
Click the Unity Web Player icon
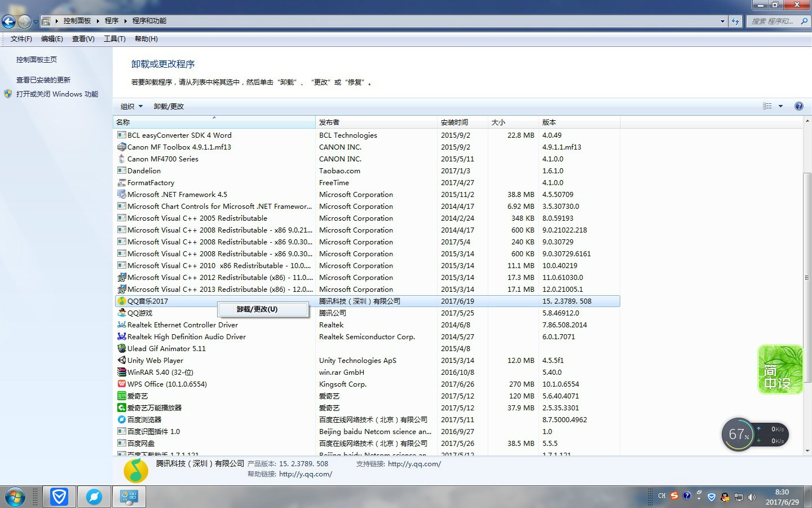tap(121, 361)
